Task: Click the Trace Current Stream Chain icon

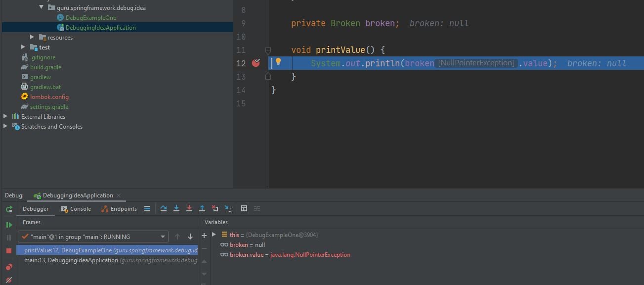Action: (x=257, y=209)
